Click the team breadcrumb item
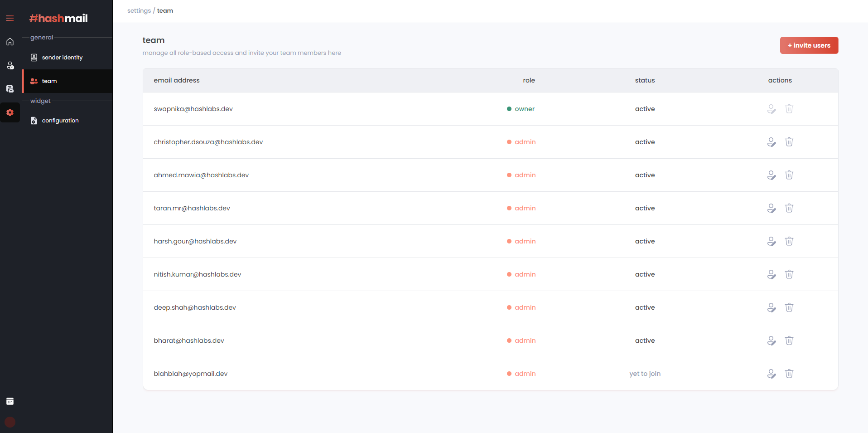868x433 pixels. [x=165, y=11]
